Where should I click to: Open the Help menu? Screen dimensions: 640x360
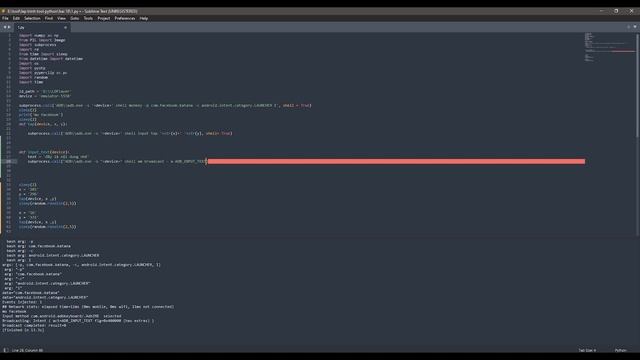pyautogui.click(x=144, y=18)
